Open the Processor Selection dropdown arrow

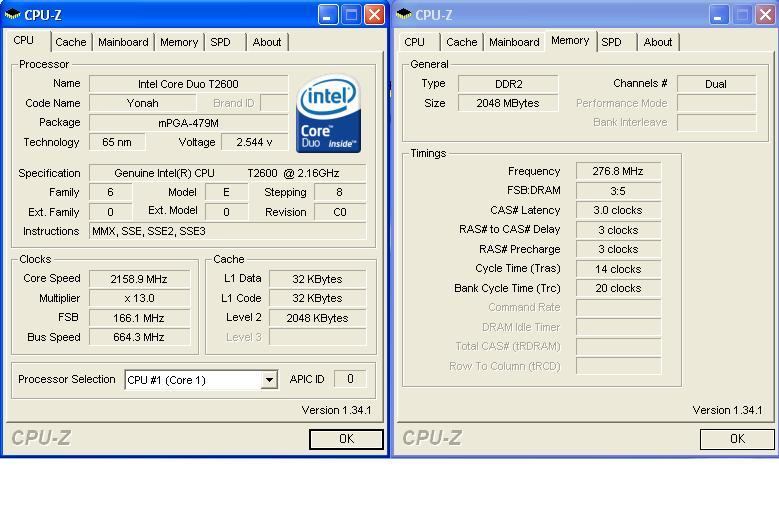pos(269,380)
